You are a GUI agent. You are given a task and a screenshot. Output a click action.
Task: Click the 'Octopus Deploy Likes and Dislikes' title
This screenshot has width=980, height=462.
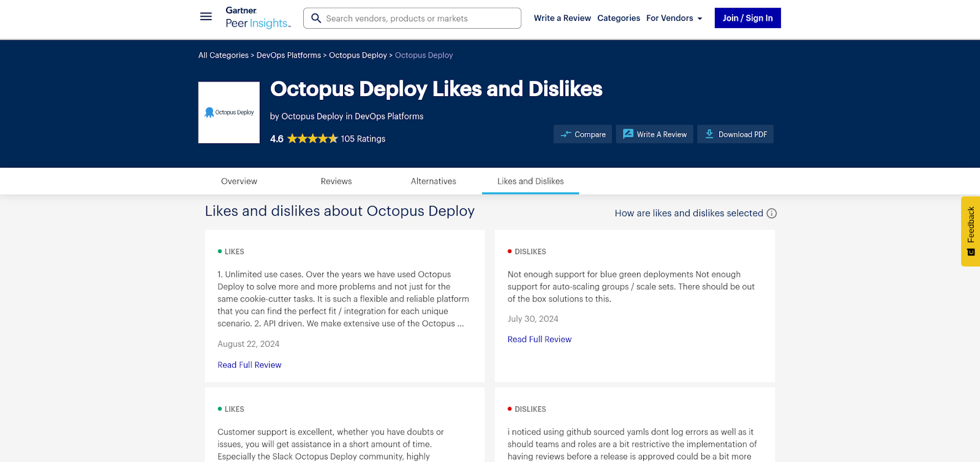click(436, 89)
